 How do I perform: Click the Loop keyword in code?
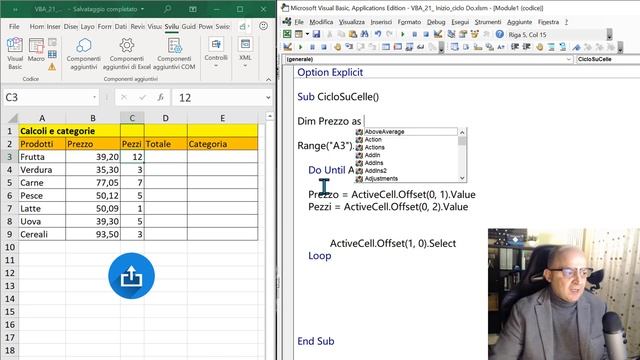click(x=320, y=256)
